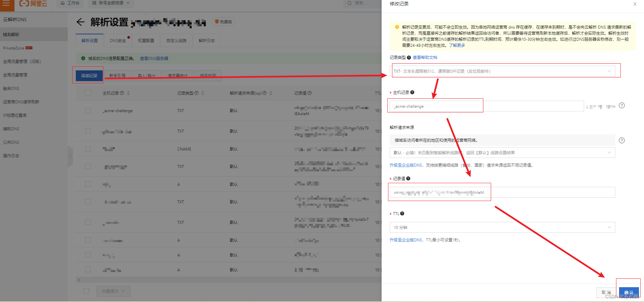Image resolution: width=644 pixels, height=302 pixels.
Task: Expand the 账号全部资源 dropdown
Action: coord(111,3)
